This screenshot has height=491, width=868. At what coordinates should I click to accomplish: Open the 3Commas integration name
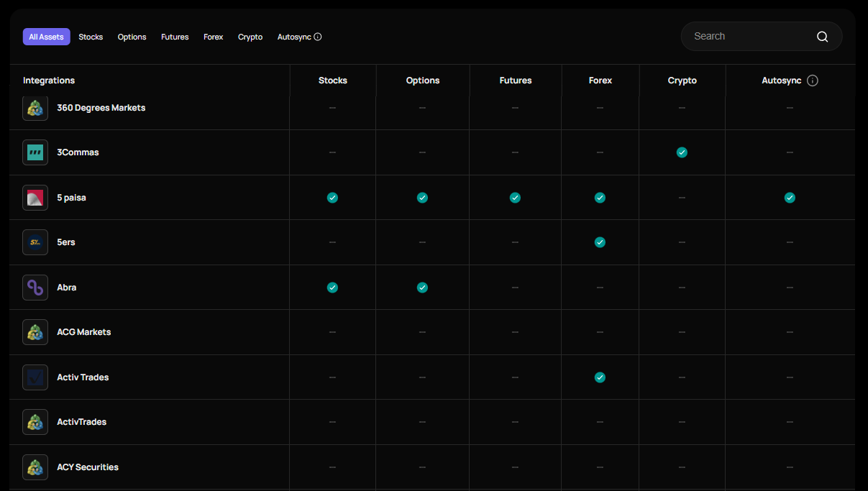click(78, 152)
